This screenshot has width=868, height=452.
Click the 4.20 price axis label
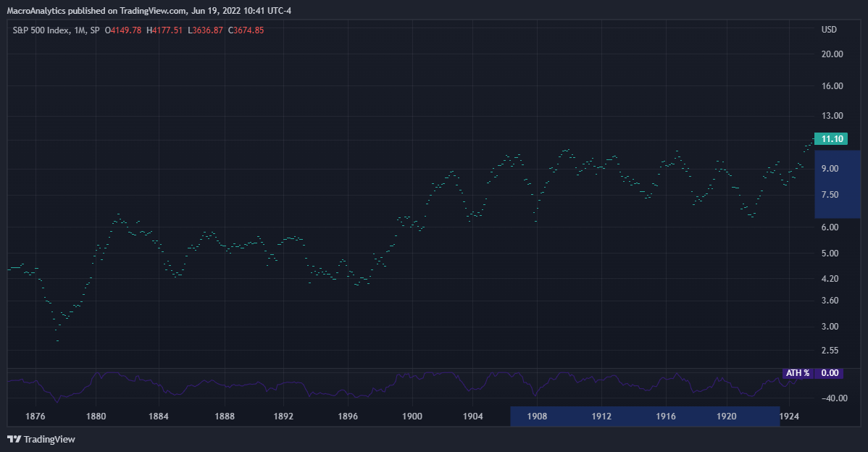click(830, 279)
